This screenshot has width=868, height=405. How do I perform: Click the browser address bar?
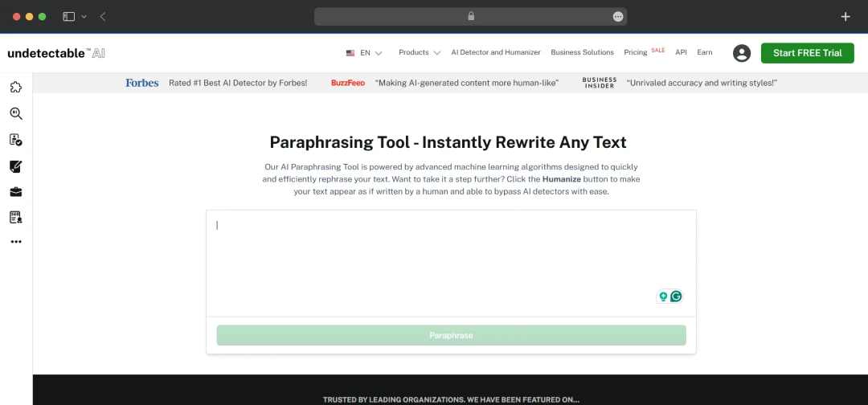coord(470,17)
